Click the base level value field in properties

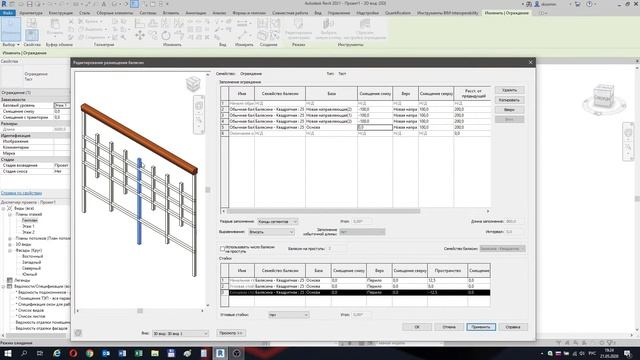click(62, 105)
